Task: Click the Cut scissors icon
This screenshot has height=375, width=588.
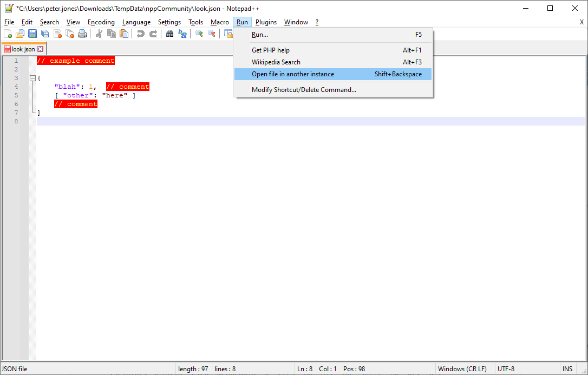Action: [x=99, y=34]
